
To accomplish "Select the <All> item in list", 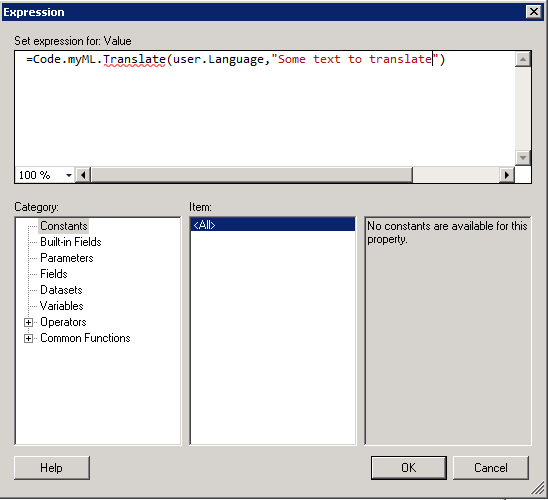I will (x=273, y=225).
